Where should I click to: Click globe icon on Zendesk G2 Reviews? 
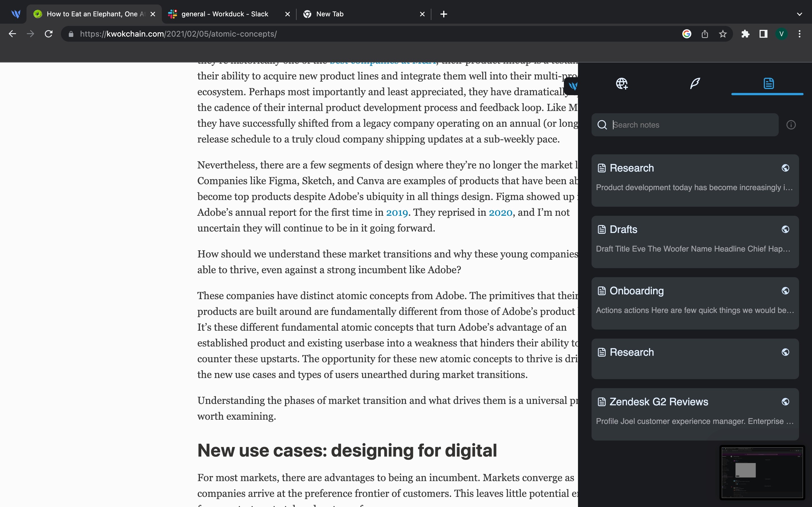tap(785, 402)
